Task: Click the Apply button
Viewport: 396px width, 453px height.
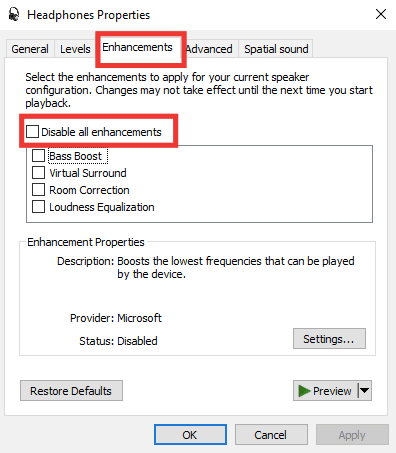Action: pyautogui.click(x=352, y=435)
